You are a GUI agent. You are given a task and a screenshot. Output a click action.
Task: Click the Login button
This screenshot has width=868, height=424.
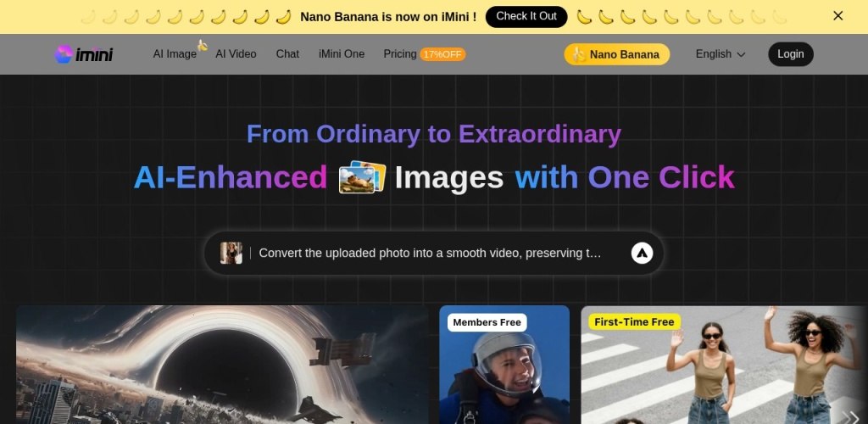pos(790,54)
